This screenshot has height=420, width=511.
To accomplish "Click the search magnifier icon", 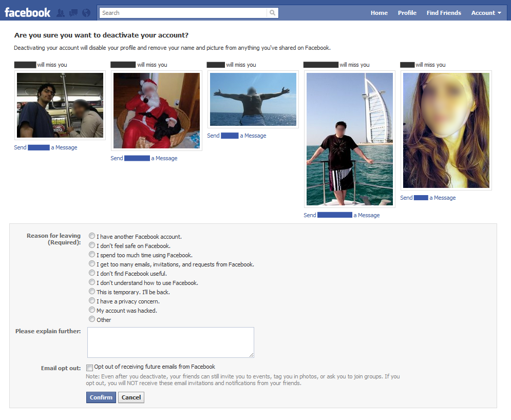I will pos(273,13).
